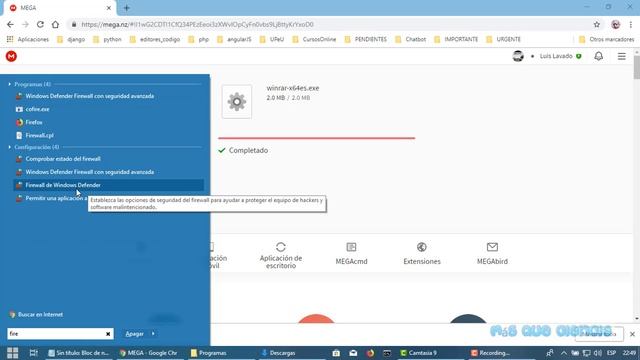Collapse the Programas (4) search group
Screen dimensions: 640x360
[x=10, y=84]
